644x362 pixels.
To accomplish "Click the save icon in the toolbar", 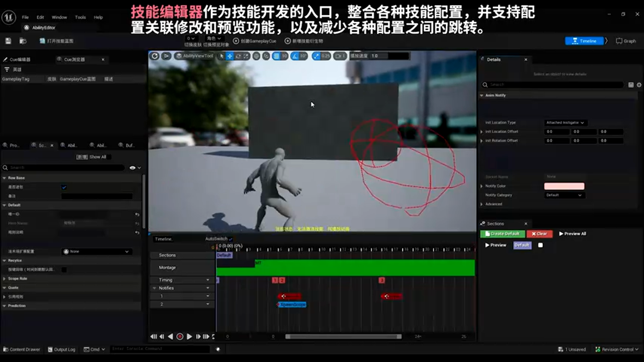I will (8, 41).
